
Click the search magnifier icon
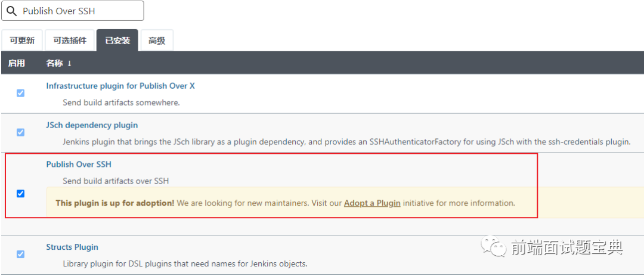point(12,11)
